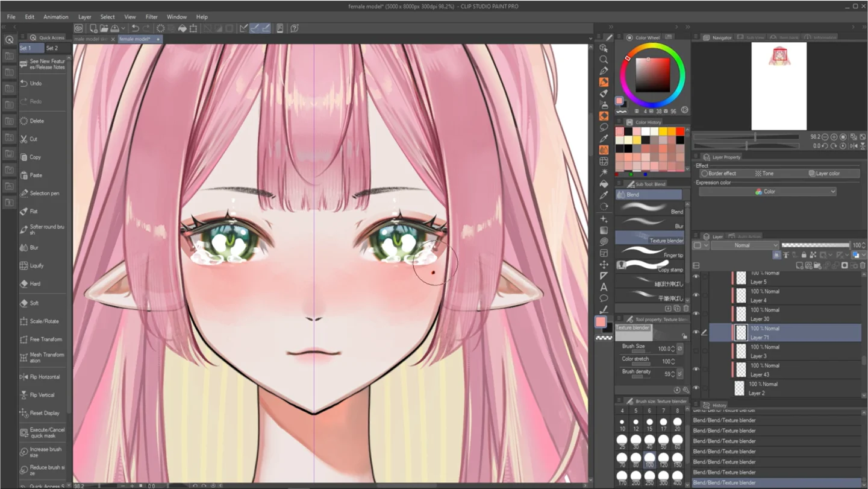Click the Lock layer padlock icon
The height and width of the screenshot is (489, 868).
click(804, 255)
